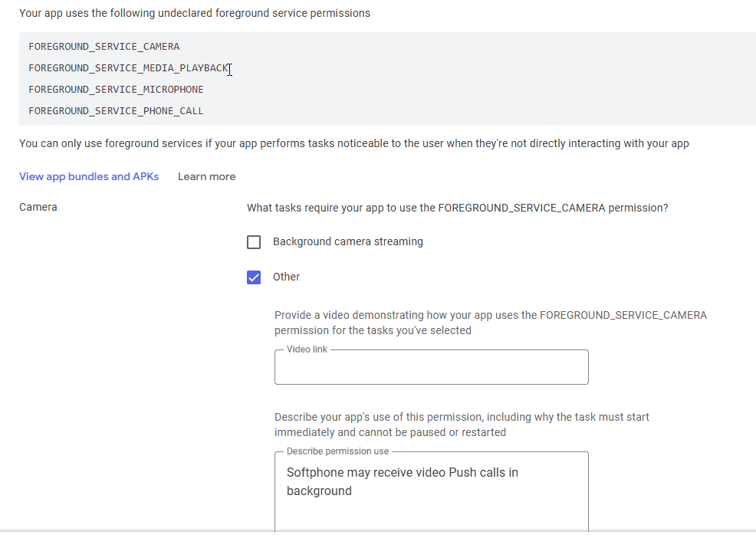The width and height of the screenshot is (756, 538).
Task: Click the FOREGROUND_SERVICE_PHONE_CALL permission line
Action: pos(117,111)
